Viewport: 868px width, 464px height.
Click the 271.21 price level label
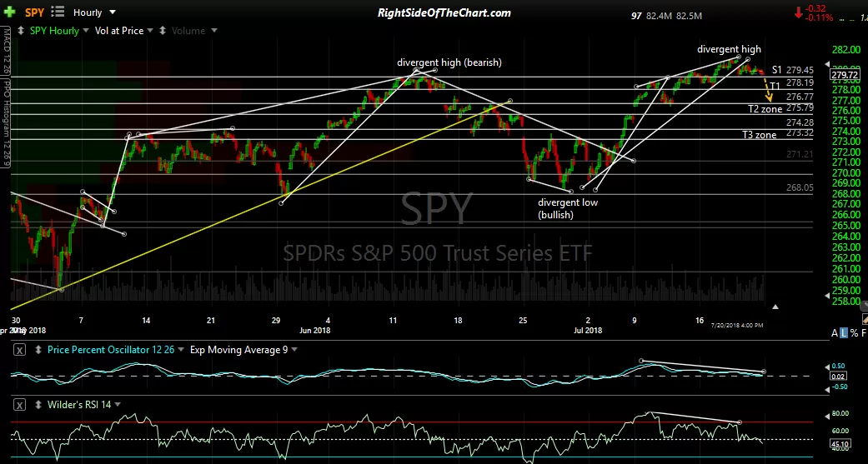pyautogui.click(x=800, y=154)
